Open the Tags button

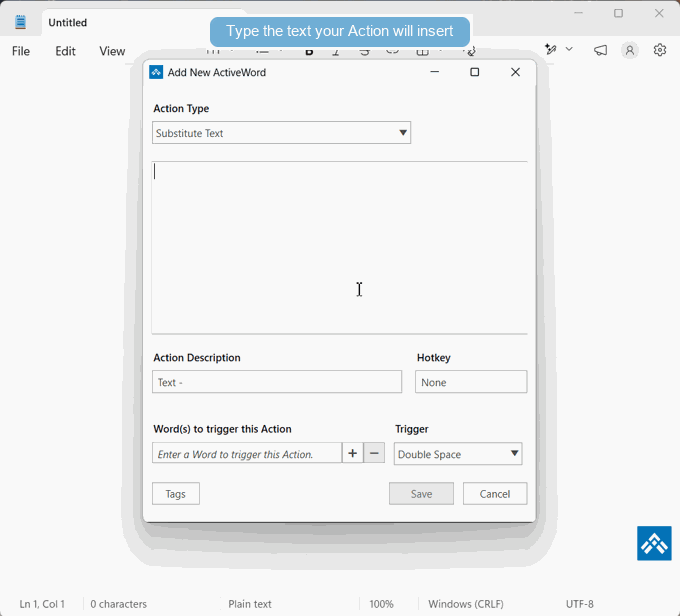(x=176, y=494)
